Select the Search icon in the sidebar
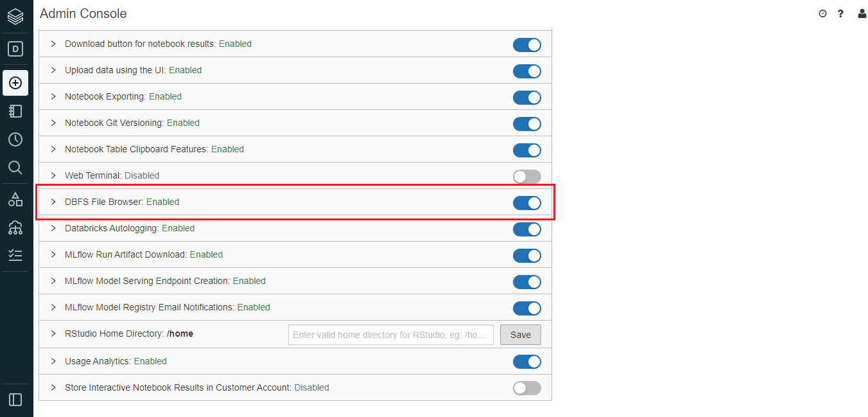Viewport: 868px width, 417px height. click(x=15, y=168)
